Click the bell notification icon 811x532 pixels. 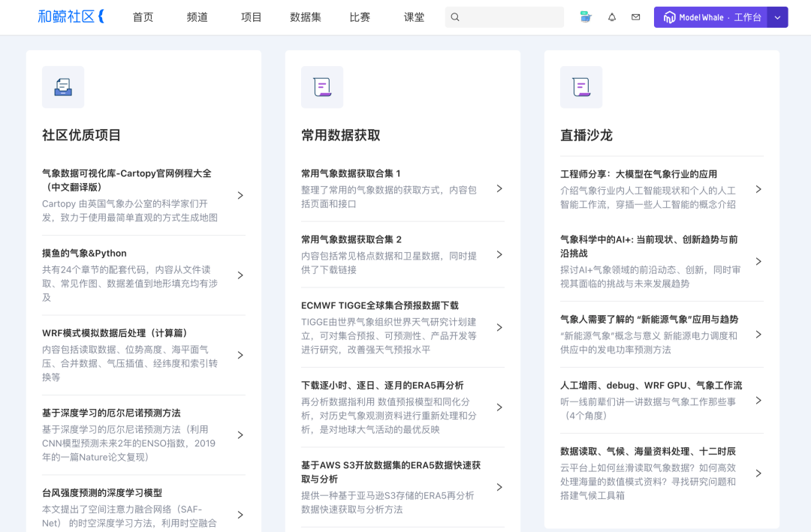[x=610, y=17]
